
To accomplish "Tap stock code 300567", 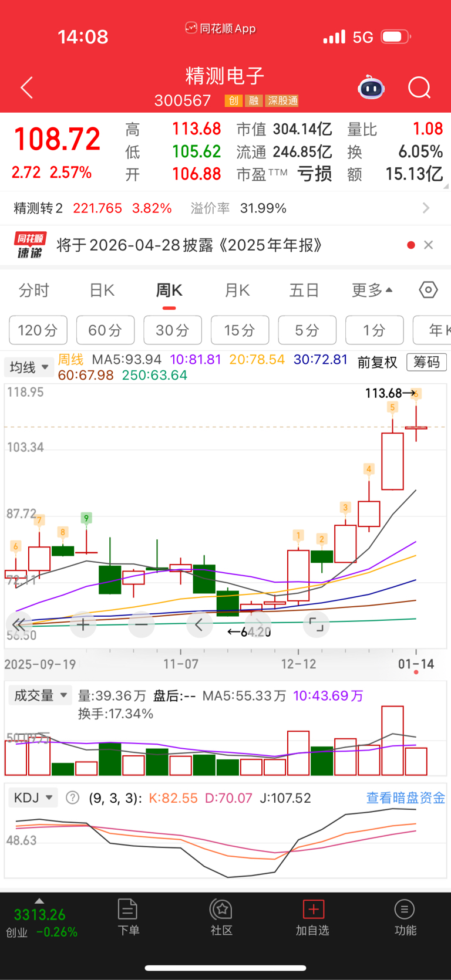I will point(183,101).
